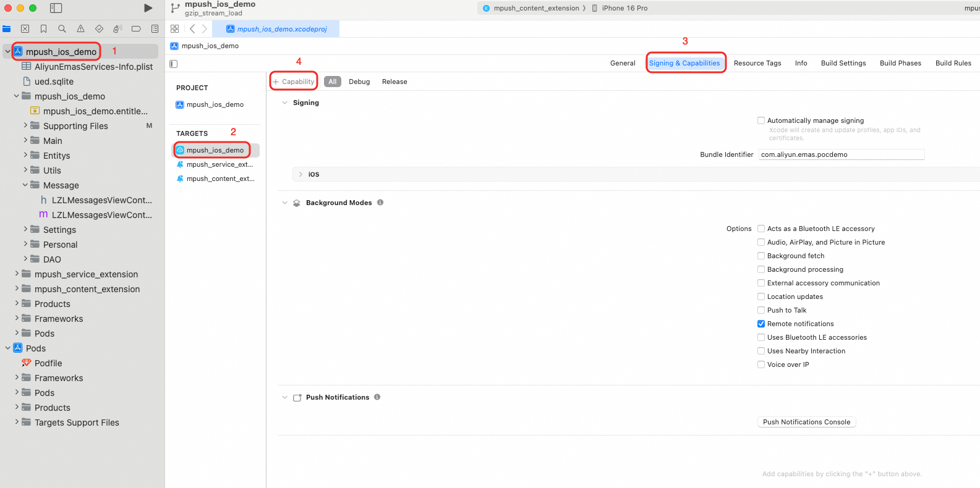Collapse the Message folder
The width and height of the screenshot is (980, 488).
pyautogui.click(x=25, y=185)
